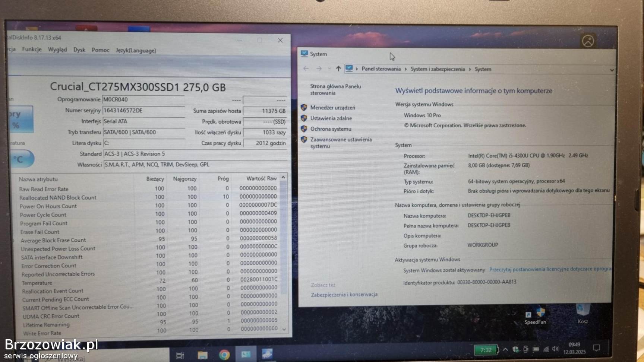Open recent locations dropdown next to forward arrow

click(x=329, y=69)
